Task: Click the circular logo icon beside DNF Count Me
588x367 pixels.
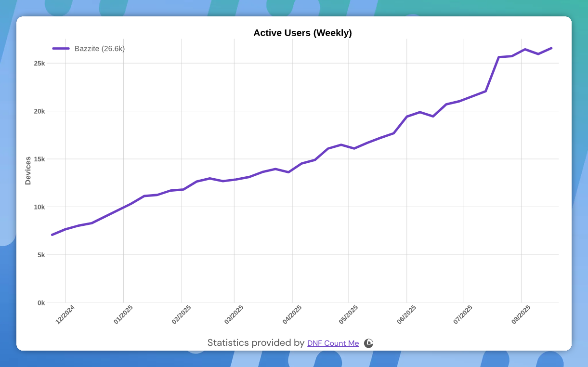Action: [x=368, y=343]
